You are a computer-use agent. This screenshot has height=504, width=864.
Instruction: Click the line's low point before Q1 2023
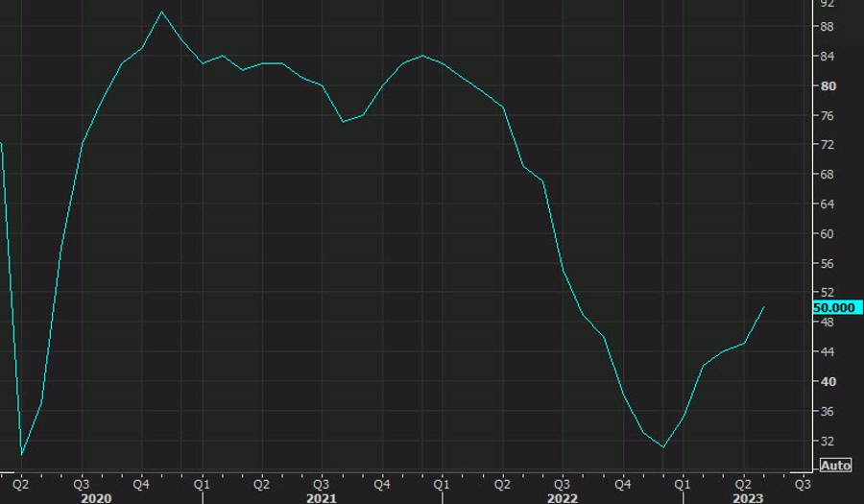pos(662,446)
